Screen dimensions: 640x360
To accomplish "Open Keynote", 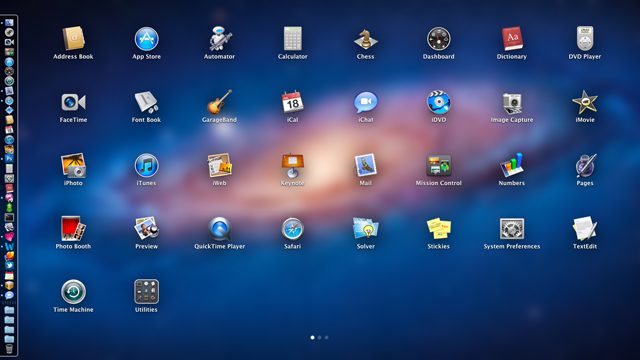I will (293, 165).
